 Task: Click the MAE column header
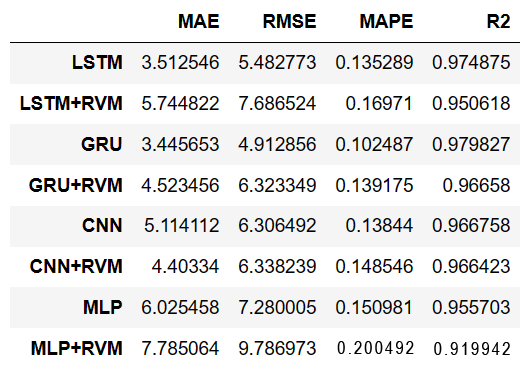pyautogui.click(x=199, y=21)
